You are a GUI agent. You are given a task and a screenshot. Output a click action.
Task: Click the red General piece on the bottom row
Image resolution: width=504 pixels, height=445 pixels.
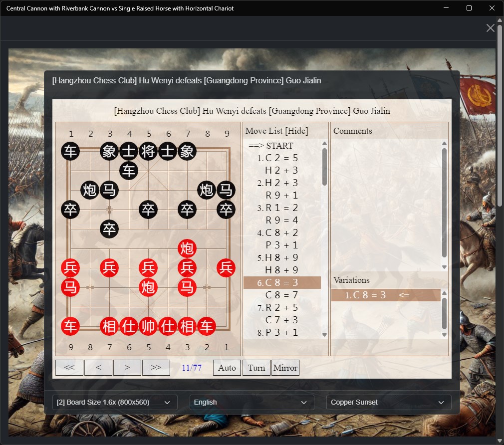(148, 326)
